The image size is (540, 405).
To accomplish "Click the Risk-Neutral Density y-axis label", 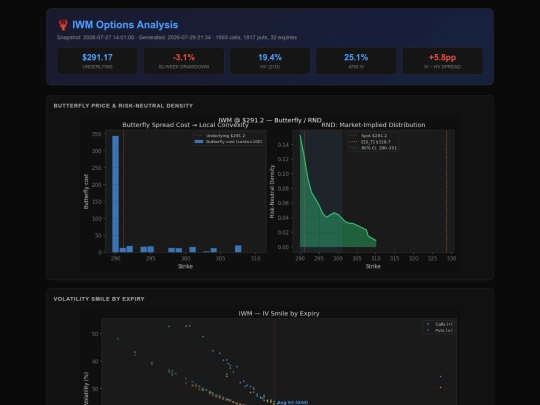I will tap(272, 191).
